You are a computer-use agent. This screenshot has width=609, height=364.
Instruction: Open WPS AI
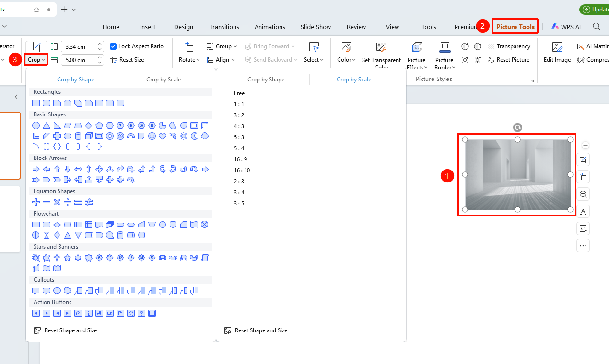pos(566,27)
